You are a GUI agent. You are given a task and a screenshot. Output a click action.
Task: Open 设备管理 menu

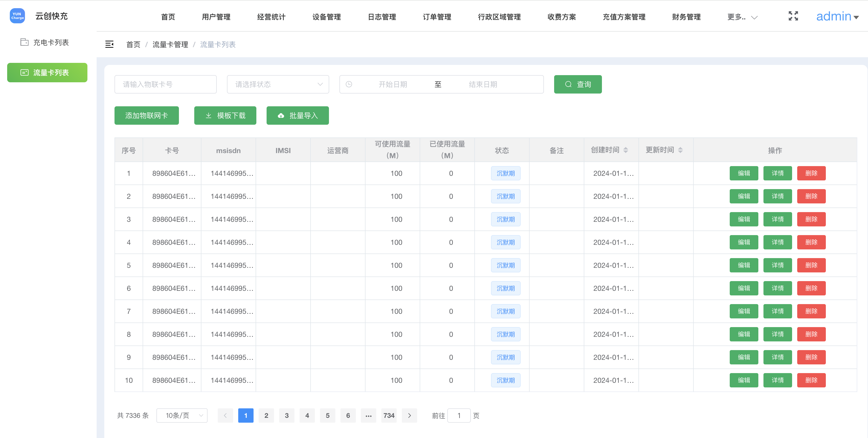pyautogui.click(x=326, y=17)
